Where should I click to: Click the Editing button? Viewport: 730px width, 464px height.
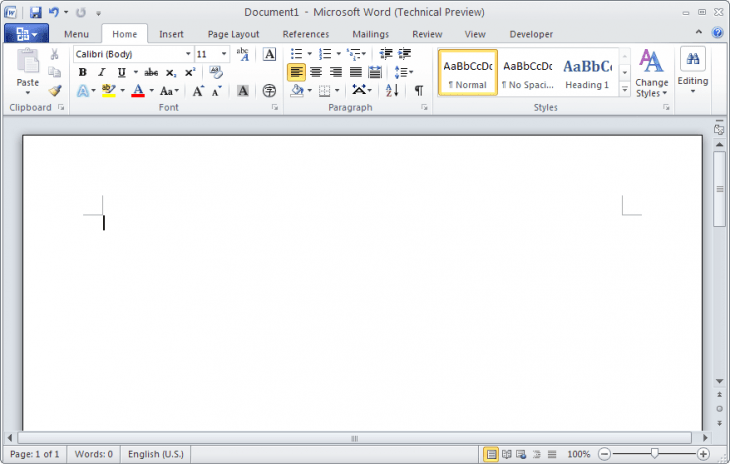(x=693, y=71)
